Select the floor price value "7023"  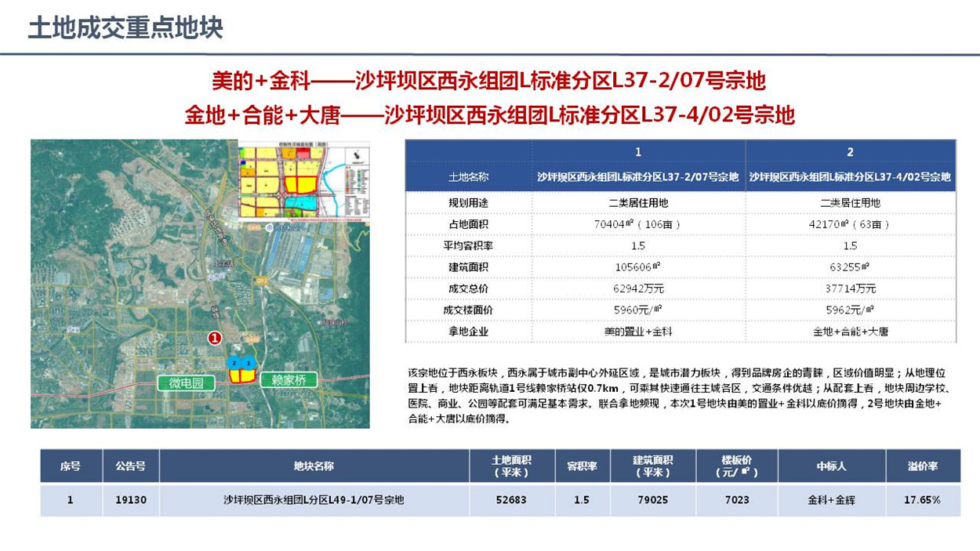click(737, 499)
